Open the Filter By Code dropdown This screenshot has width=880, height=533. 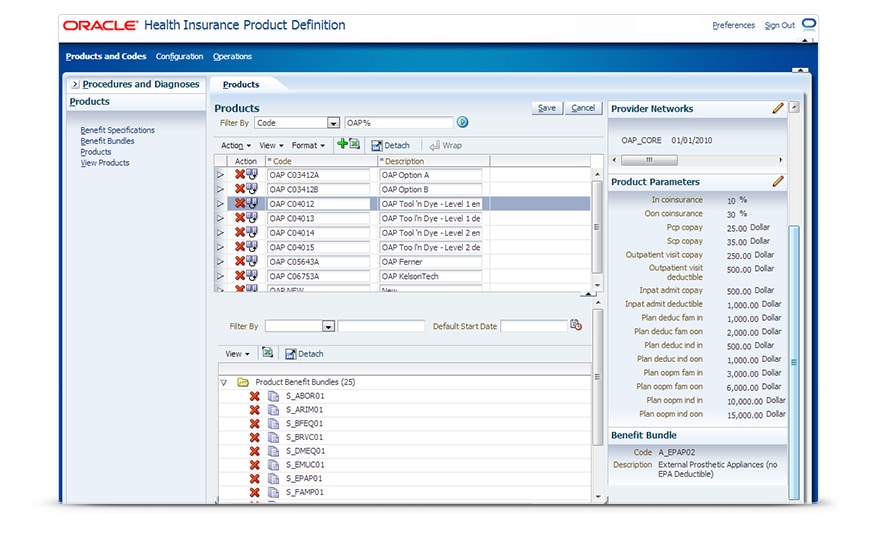pos(333,123)
